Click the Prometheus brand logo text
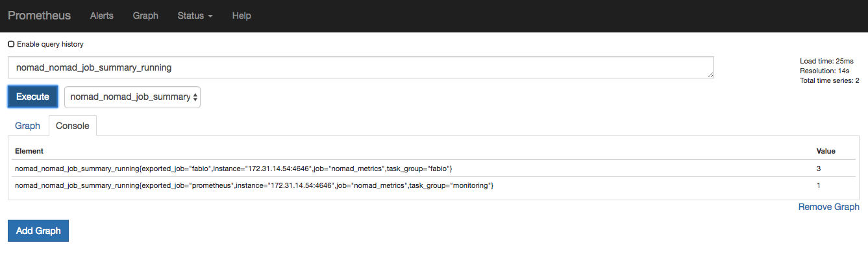The width and height of the screenshot is (868, 256). (x=39, y=16)
